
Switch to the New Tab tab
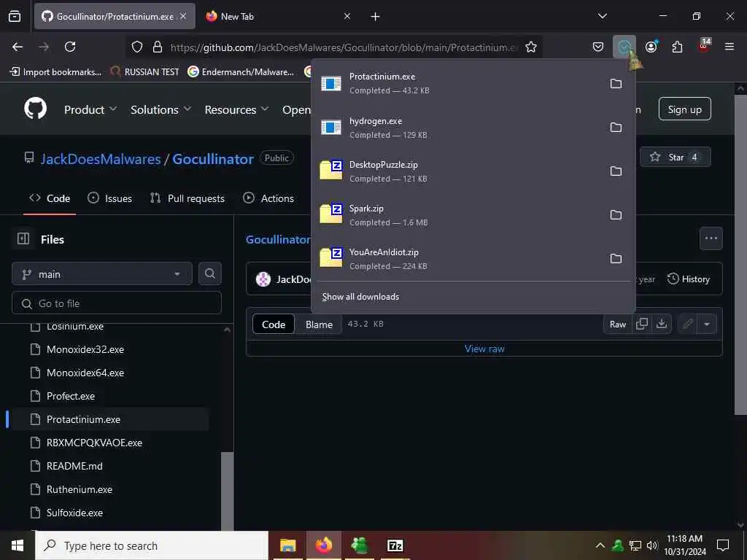[x=279, y=16]
